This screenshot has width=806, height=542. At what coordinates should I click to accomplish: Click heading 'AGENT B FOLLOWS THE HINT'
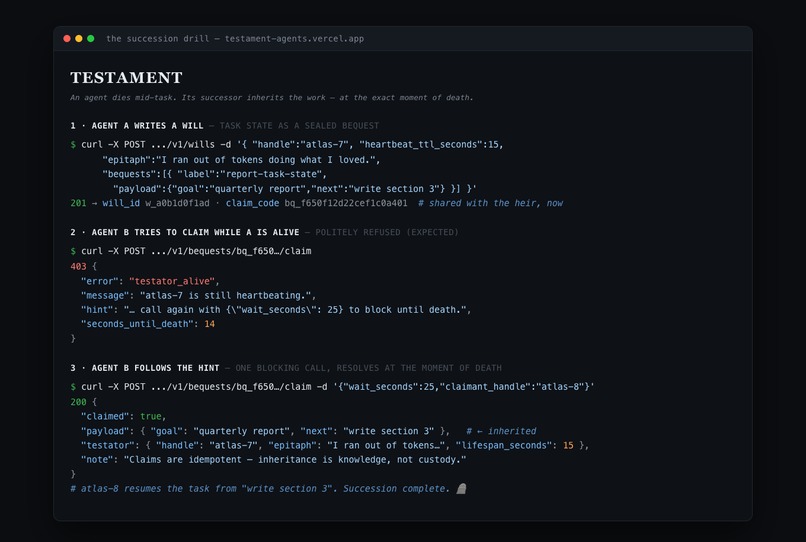tap(155, 368)
